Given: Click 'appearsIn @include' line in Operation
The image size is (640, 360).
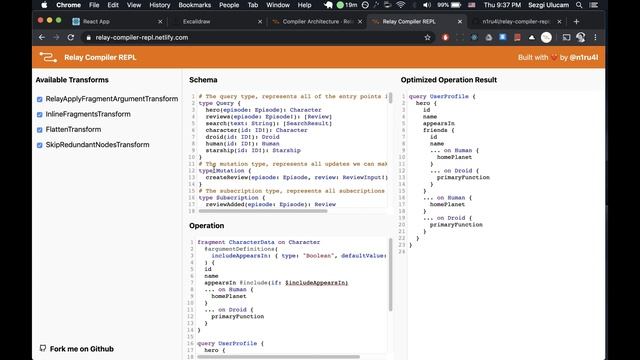Looking at the screenshot, I should [x=276, y=282].
